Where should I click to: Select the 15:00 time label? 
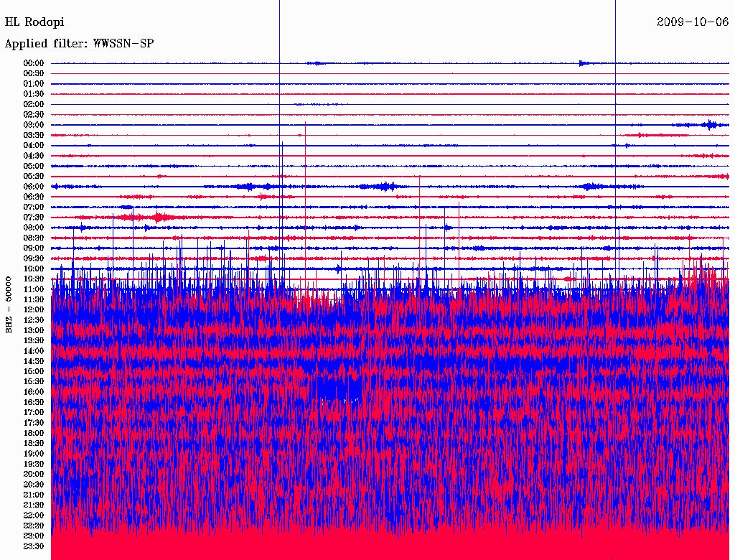[x=34, y=371]
